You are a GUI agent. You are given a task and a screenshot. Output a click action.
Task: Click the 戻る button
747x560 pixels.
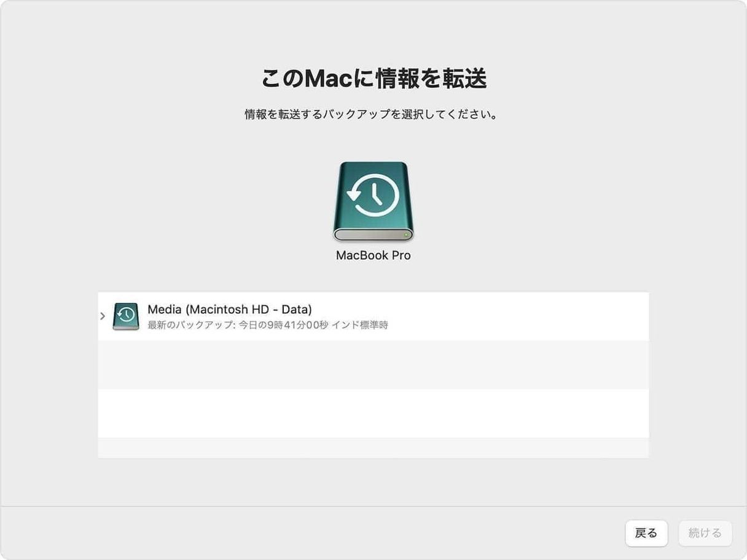(x=646, y=533)
